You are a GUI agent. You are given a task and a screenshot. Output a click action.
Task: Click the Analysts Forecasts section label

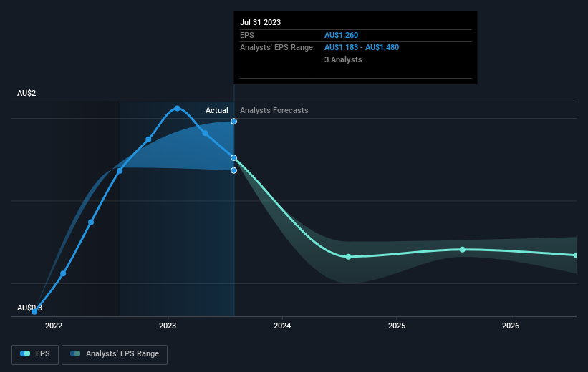click(274, 110)
